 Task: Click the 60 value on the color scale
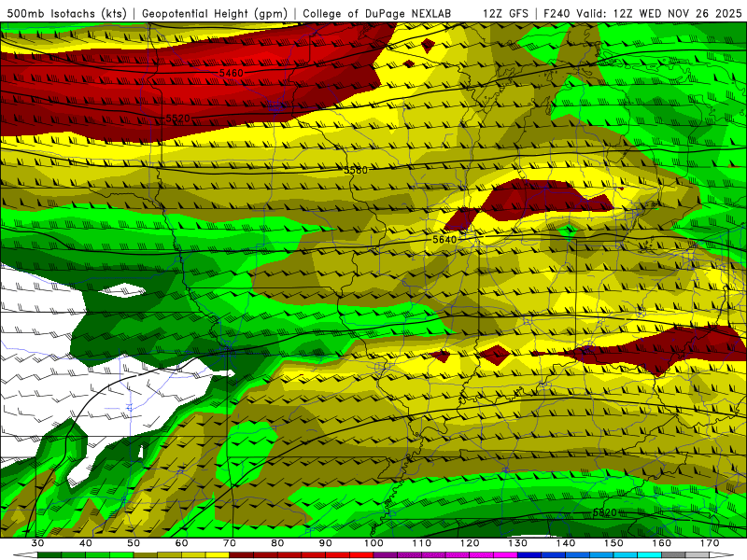click(x=181, y=543)
